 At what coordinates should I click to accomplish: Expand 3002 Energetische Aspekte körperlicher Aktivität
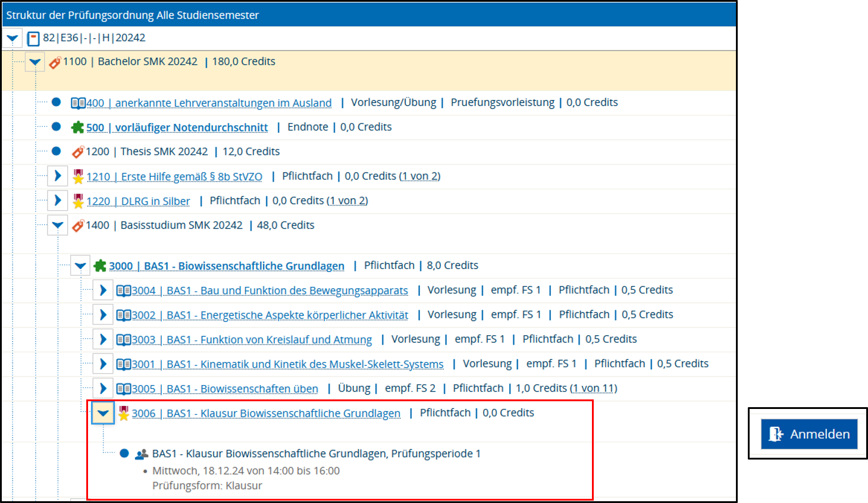tap(103, 315)
